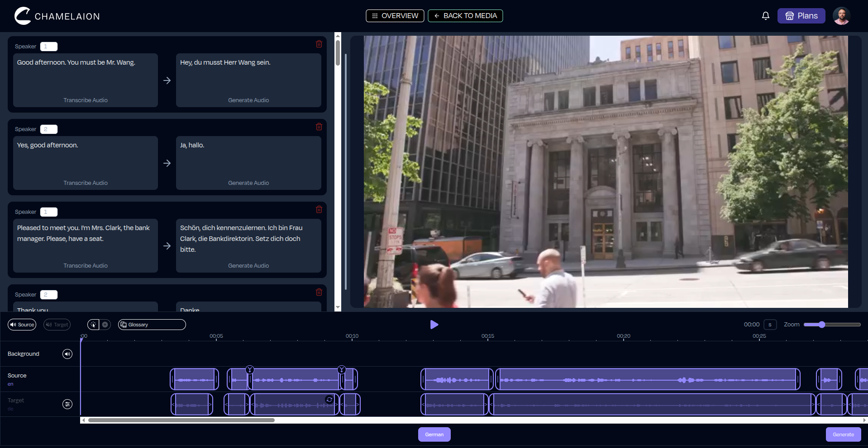Click the horizontal timeline scrollbar thumb

[x=181, y=420]
